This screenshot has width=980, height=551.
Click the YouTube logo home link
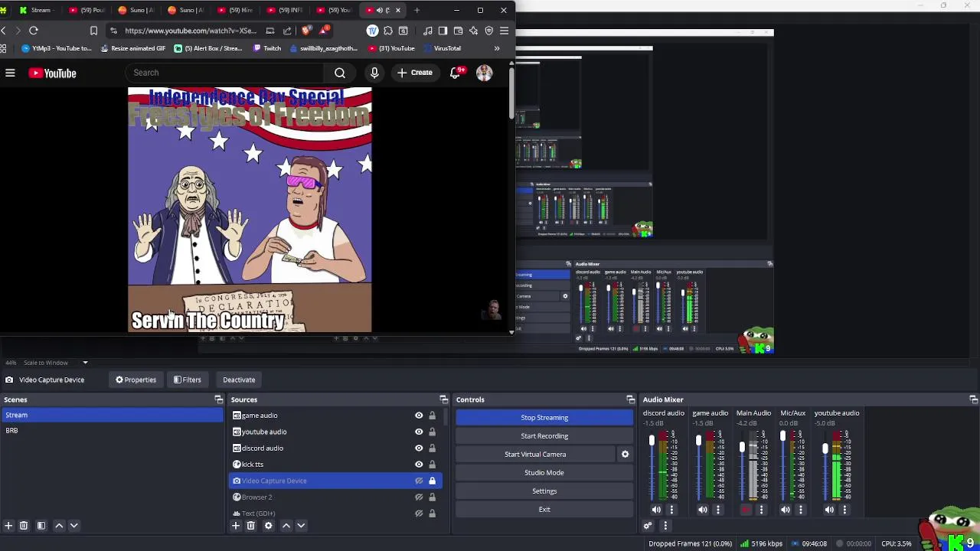click(52, 73)
